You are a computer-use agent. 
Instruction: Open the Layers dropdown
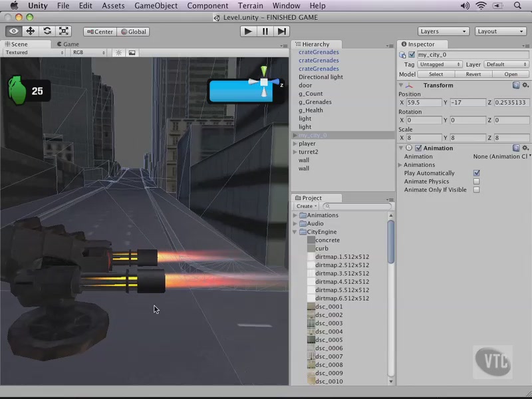[x=444, y=31]
